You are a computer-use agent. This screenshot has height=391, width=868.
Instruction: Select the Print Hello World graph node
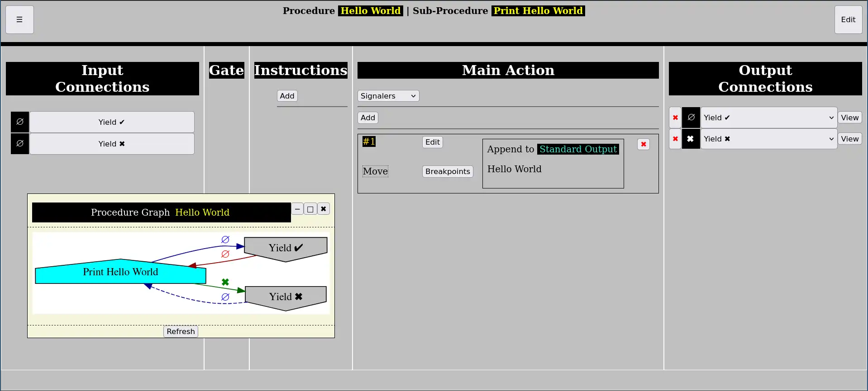(120, 272)
